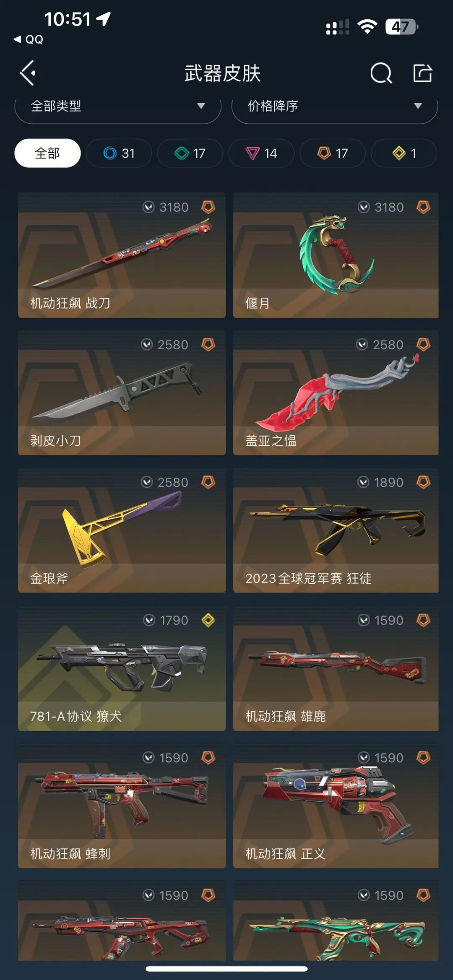Open the 价格降序 sort dropdown
The width and height of the screenshot is (453, 980).
coord(335,106)
